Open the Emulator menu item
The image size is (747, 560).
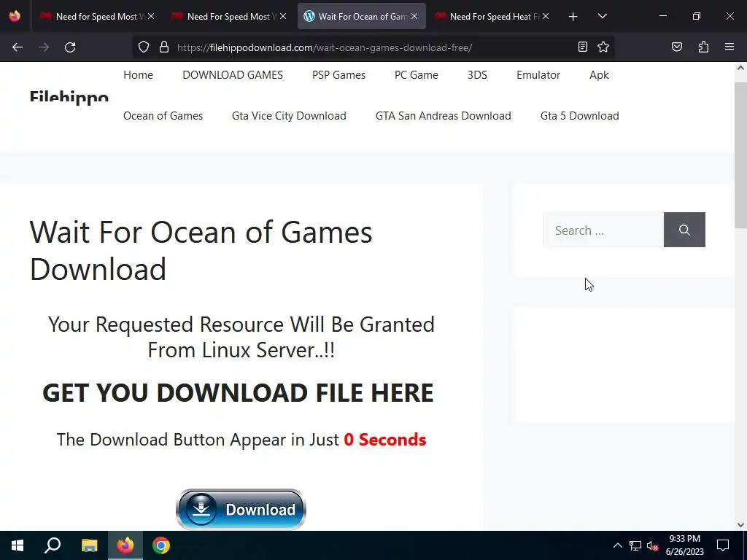538,75
